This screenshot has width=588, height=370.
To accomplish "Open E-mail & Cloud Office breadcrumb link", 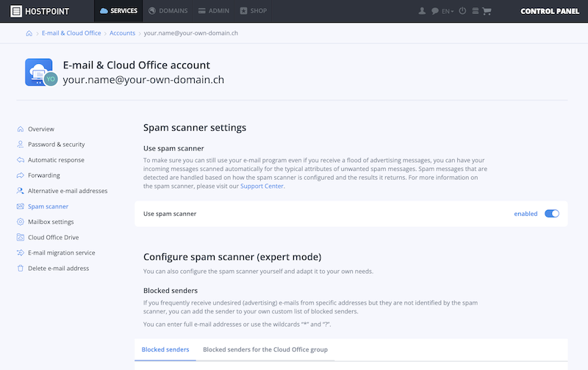I will coord(71,33).
